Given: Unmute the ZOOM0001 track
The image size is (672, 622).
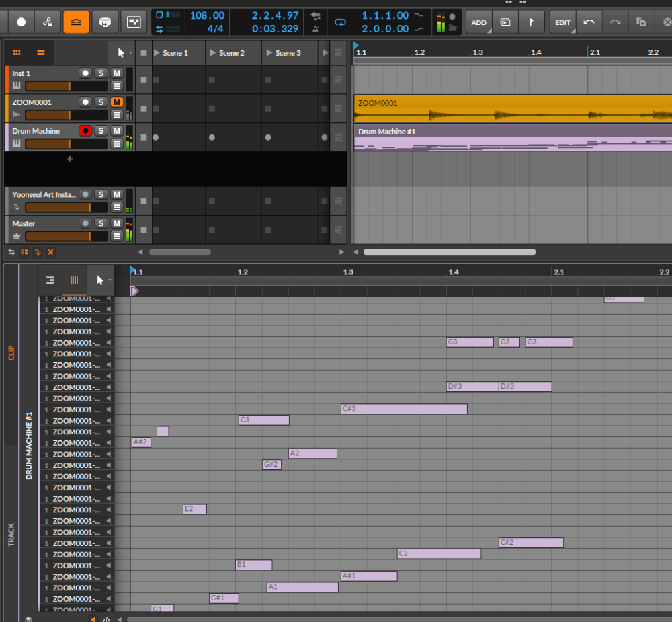Looking at the screenshot, I should (117, 102).
